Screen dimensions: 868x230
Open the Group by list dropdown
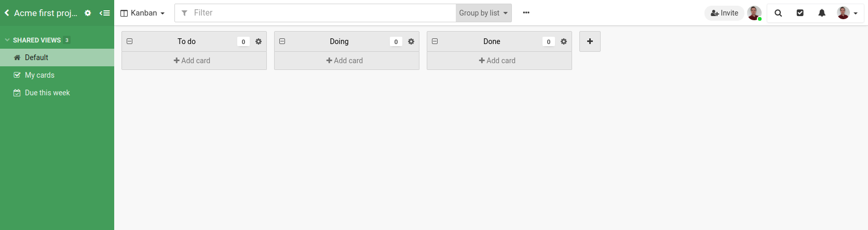pyautogui.click(x=483, y=13)
